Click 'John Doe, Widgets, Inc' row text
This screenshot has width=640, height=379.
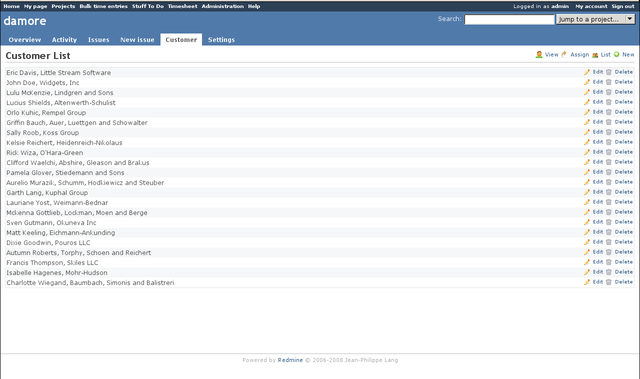(x=43, y=82)
